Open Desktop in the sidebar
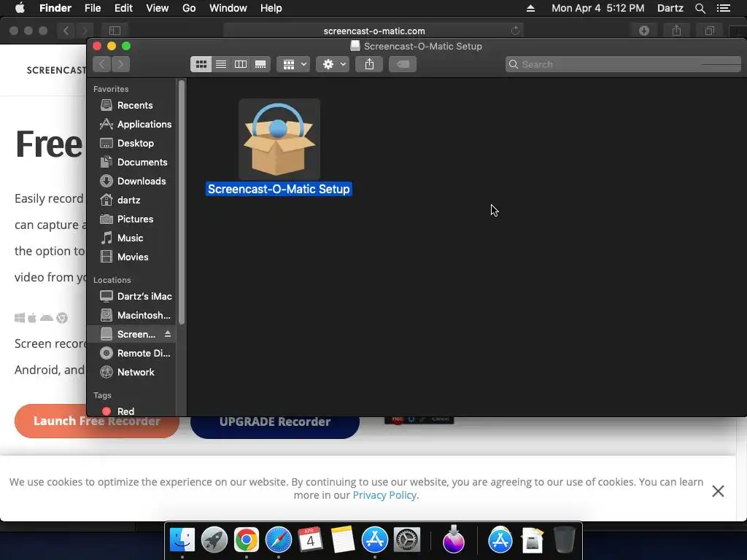 (x=131, y=144)
